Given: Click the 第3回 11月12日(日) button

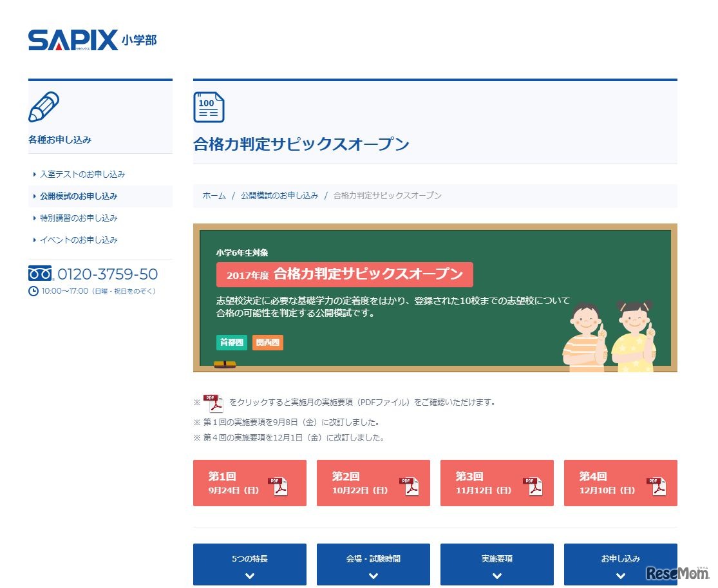Looking at the screenshot, I should [497, 482].
